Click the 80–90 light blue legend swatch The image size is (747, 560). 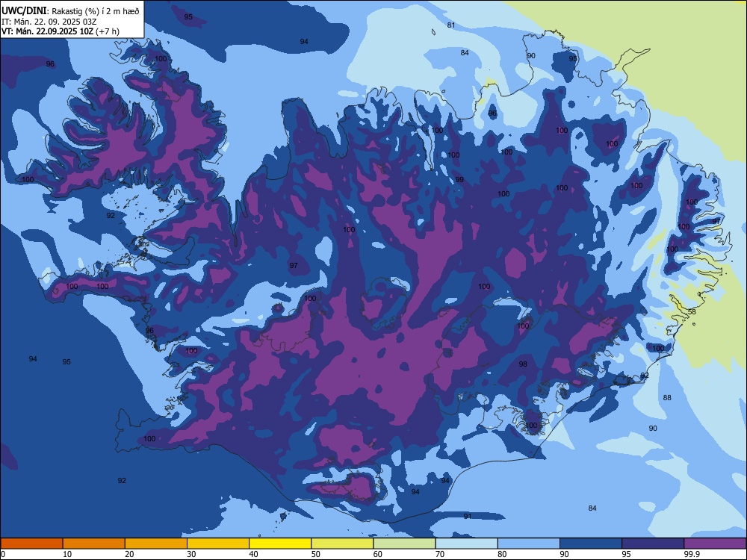[x=529, y=544]
